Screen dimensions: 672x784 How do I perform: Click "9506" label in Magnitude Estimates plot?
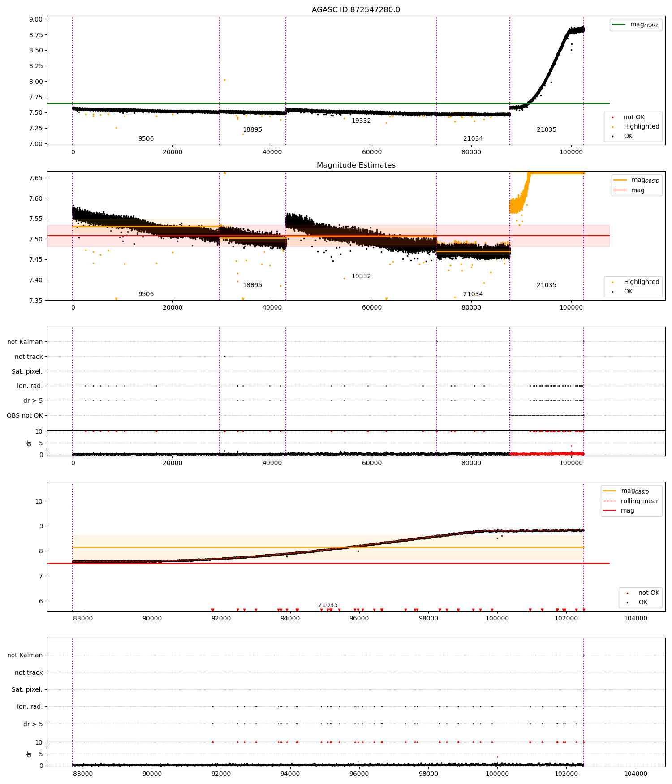(146, 294)
